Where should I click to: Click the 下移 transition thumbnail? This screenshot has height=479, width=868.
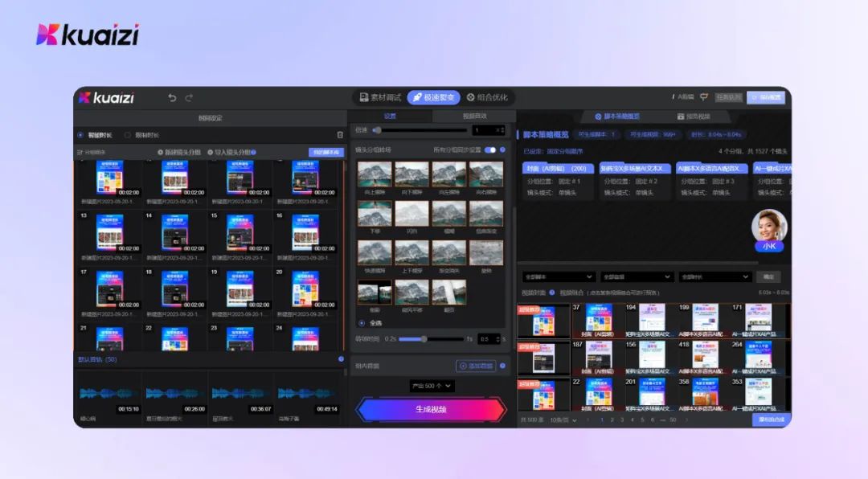[x=375, y=213]
